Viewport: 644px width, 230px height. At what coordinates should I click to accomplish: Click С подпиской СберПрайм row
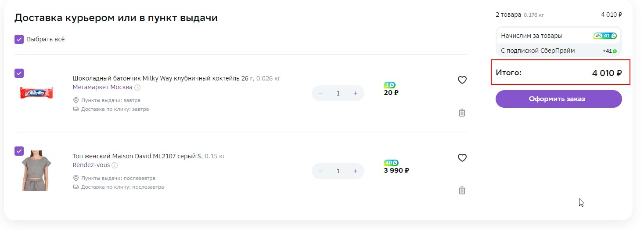point(558,51)
